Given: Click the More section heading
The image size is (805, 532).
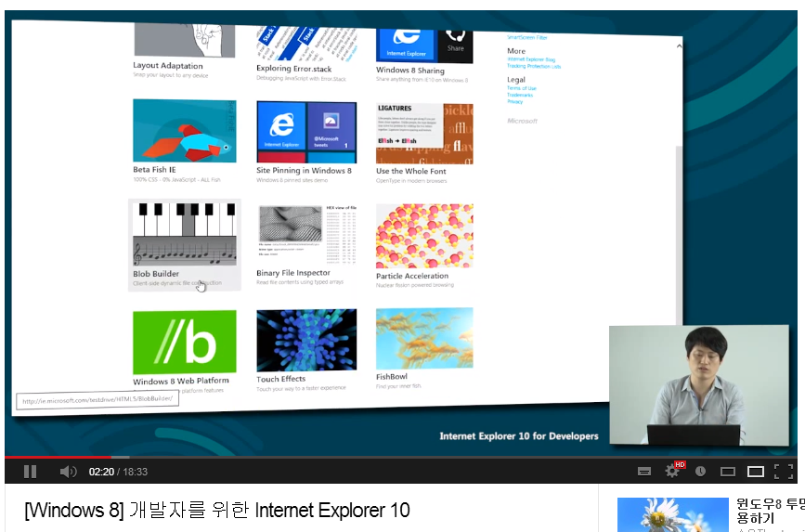Looking at the screenshot, I should 516,51.
